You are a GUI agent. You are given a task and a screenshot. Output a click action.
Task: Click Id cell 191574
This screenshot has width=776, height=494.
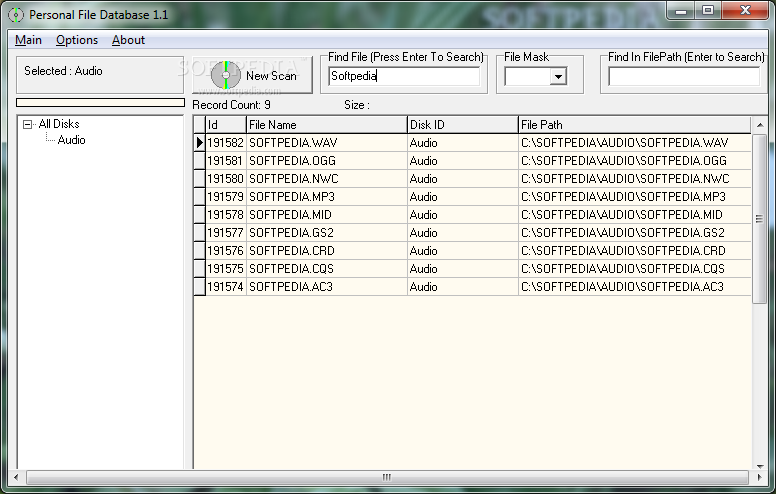pyautogui.click(x=225, y=287)
